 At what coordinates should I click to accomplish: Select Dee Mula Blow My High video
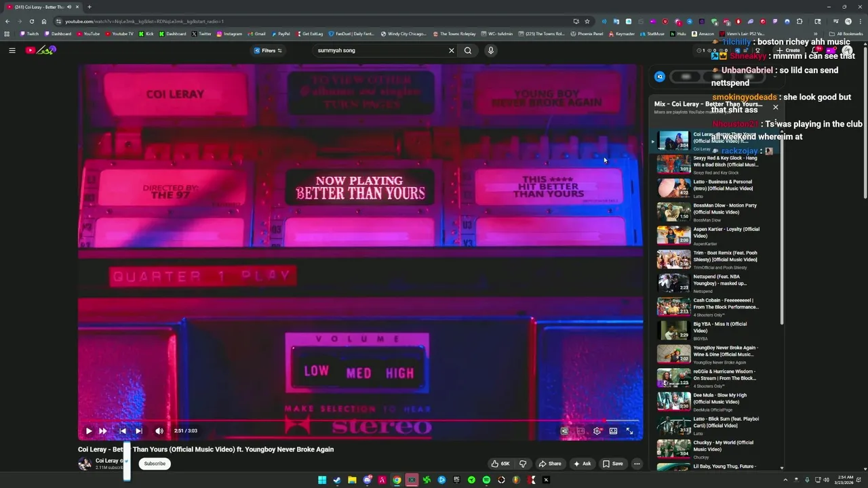pyautogui.click(x=709, y=402)
